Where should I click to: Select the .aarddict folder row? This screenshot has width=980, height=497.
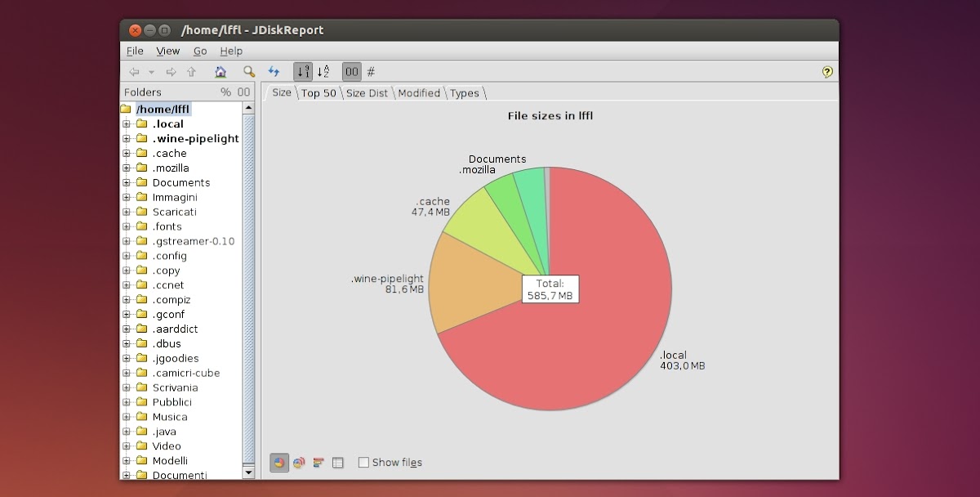pyautogui.click(x=175, y=329)
